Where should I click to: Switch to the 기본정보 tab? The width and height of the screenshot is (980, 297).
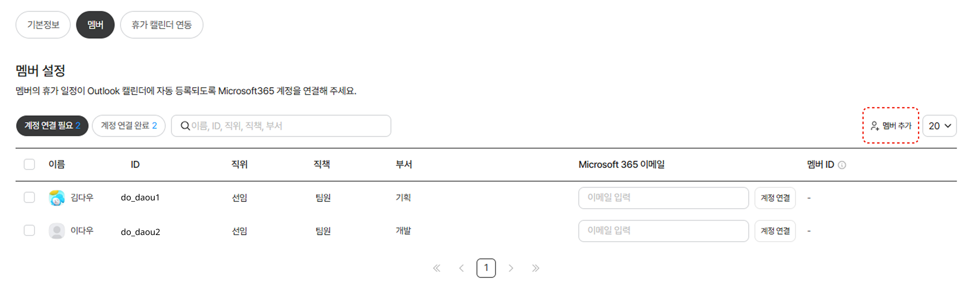(43, 25)
